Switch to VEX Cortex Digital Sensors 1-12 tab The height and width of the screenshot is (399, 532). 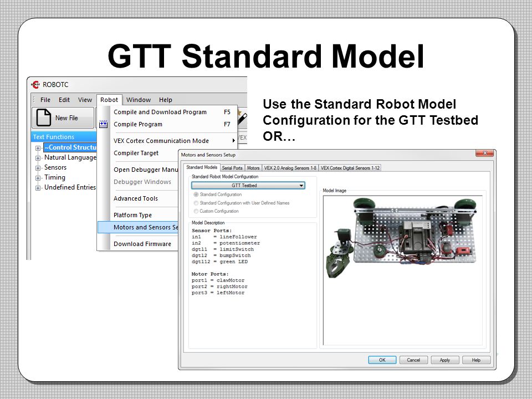[350, 168]
